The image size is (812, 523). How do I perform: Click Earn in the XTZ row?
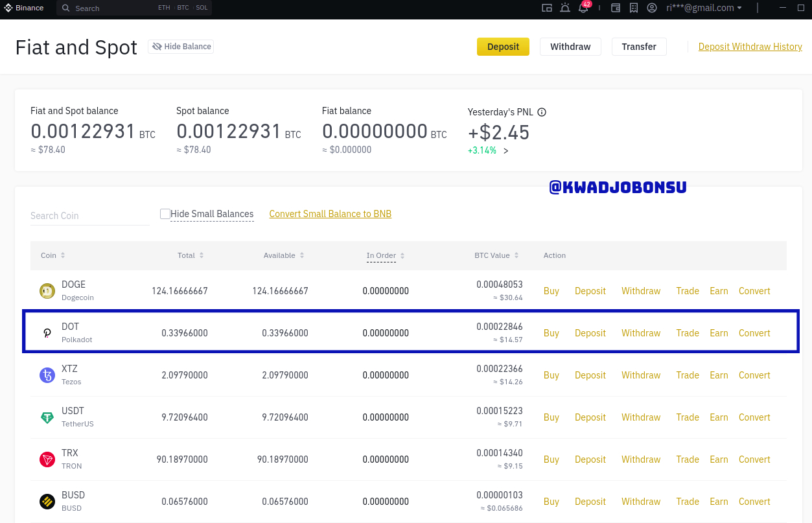tap(719, 375)
